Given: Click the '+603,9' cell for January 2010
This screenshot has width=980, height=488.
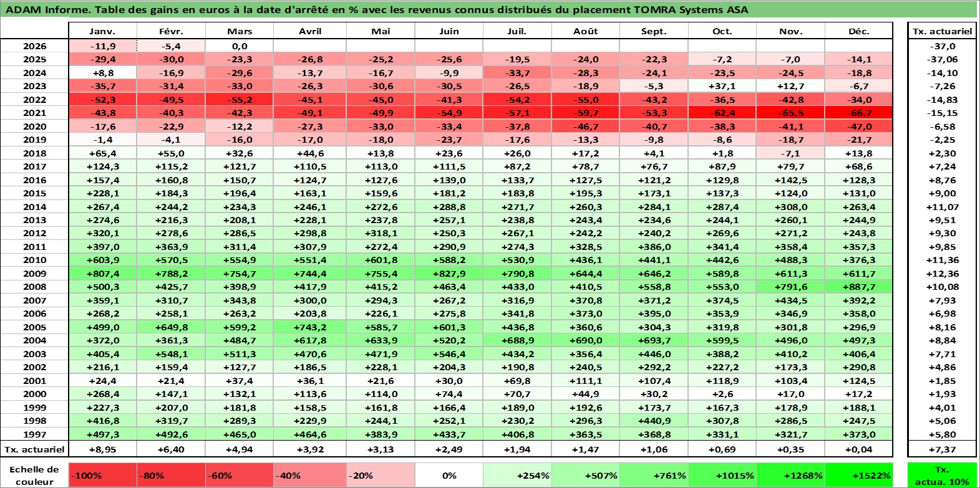Looking at the screenshot, I should [103, 260].
